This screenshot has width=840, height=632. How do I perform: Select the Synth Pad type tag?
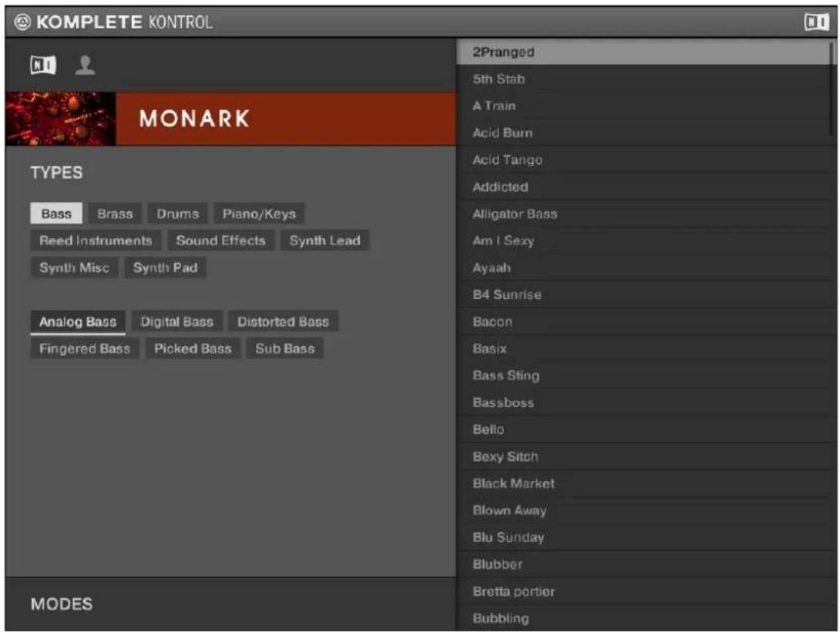166,267
